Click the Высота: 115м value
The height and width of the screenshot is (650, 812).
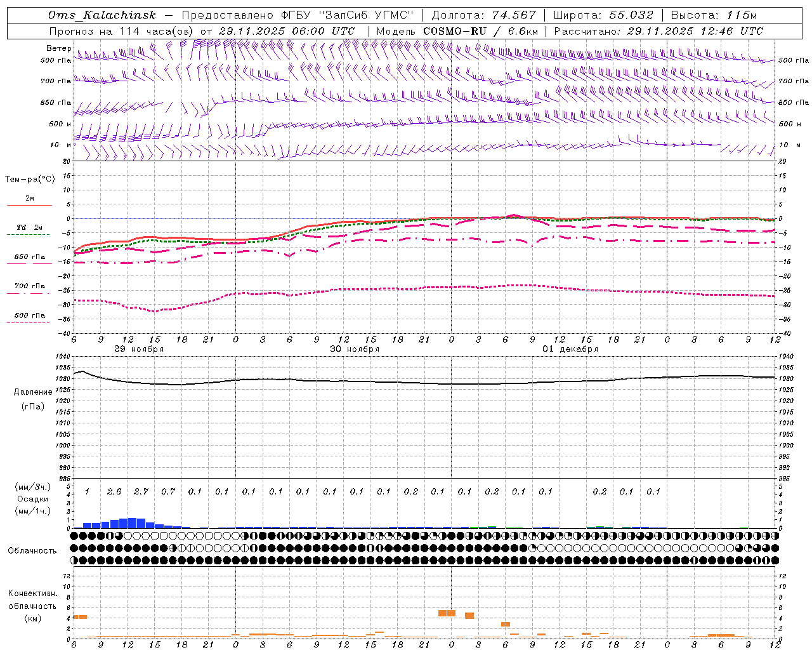[714, 16]
